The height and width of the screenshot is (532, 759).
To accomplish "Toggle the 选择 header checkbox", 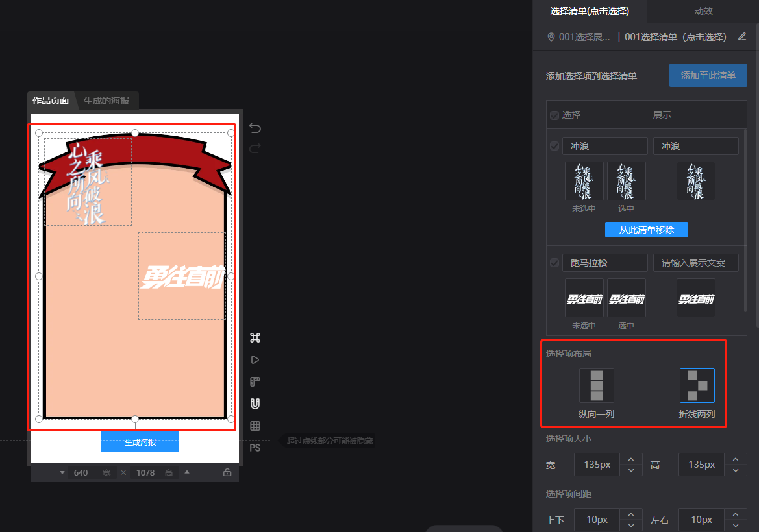I will (x=554, y=115).
